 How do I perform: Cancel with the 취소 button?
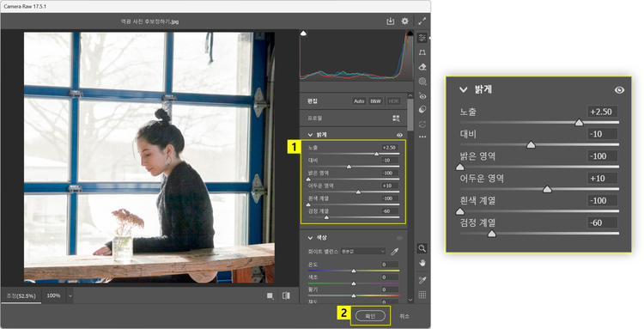tap(404, 316)
